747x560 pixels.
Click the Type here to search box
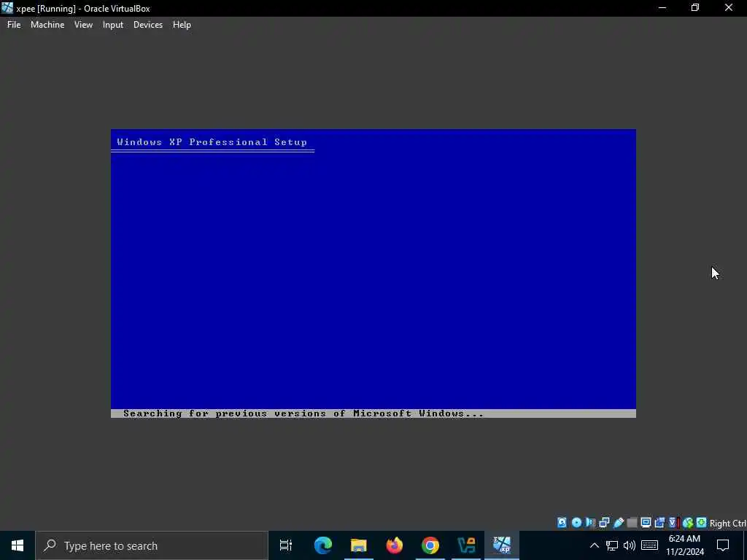tap(152, 545)
